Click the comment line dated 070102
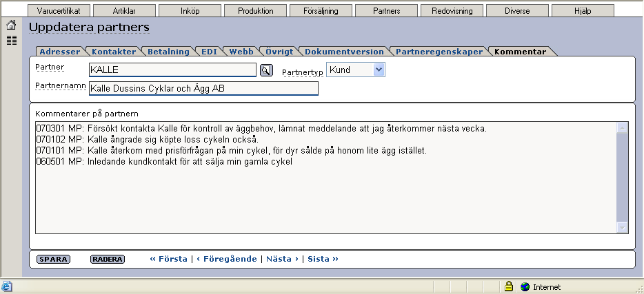 (148, 140)
